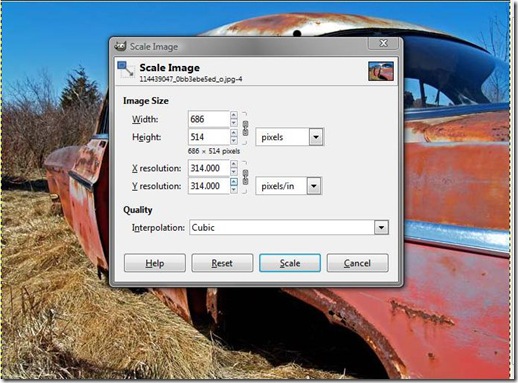Click the "Interpolation:" label
This screenshot has width=518, height=383.
point(158,228)
